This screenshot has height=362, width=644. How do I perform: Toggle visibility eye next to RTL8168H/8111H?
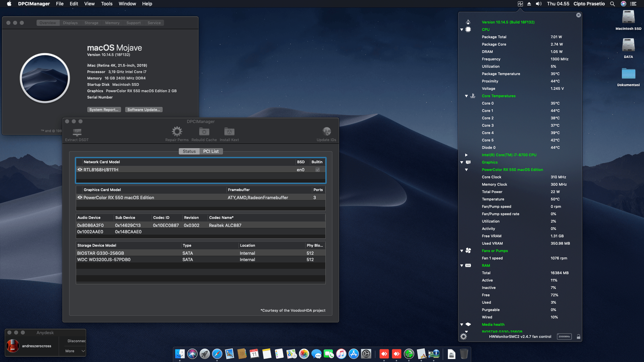pos(80,170)
